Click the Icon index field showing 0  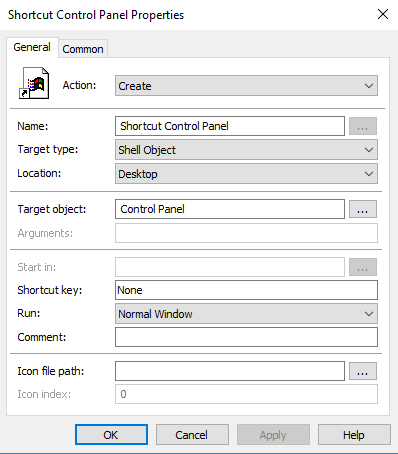(246, 394)
